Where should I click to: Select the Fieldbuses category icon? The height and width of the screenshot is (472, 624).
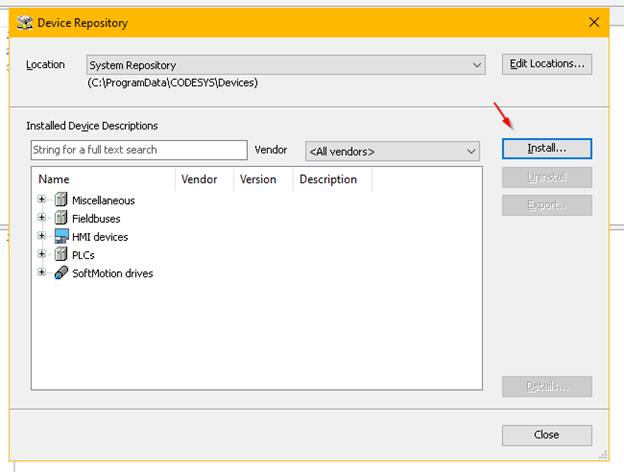[61, 217]
